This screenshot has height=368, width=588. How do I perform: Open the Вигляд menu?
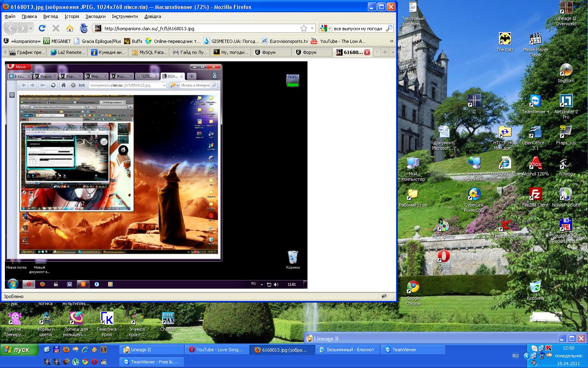click(x=51, y=16)
